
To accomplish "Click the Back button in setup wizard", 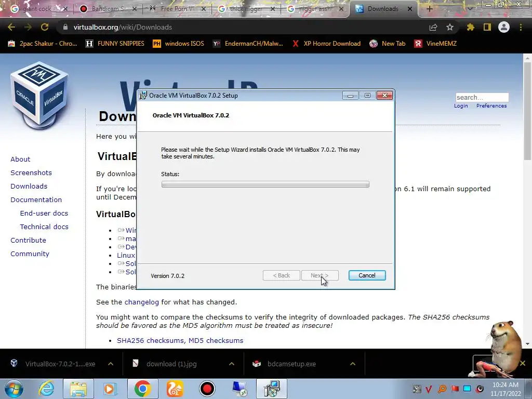I will [281, 275].
